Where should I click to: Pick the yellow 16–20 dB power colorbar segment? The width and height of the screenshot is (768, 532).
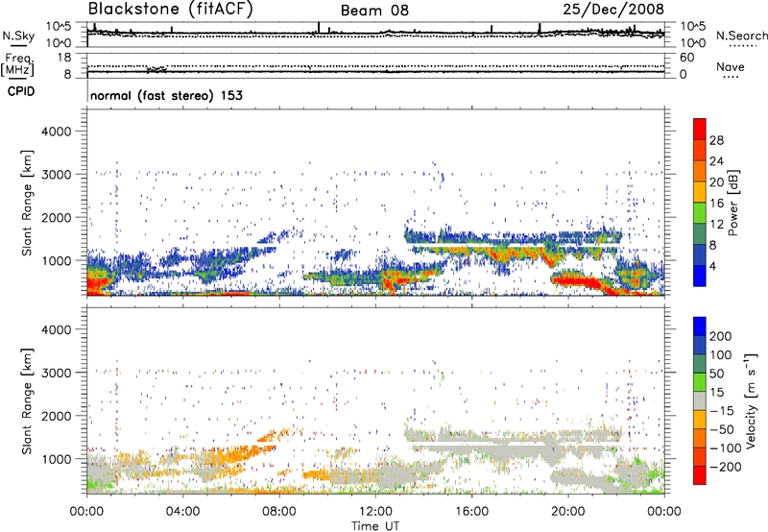[x=700, y=191]
